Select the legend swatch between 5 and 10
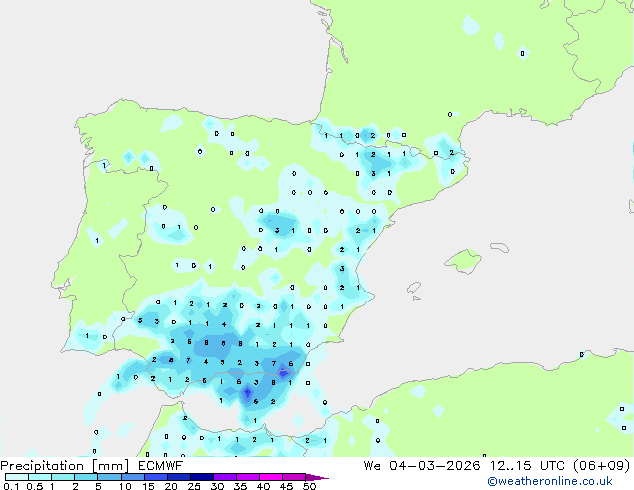634x490 pixels. [x=109, y=477]
